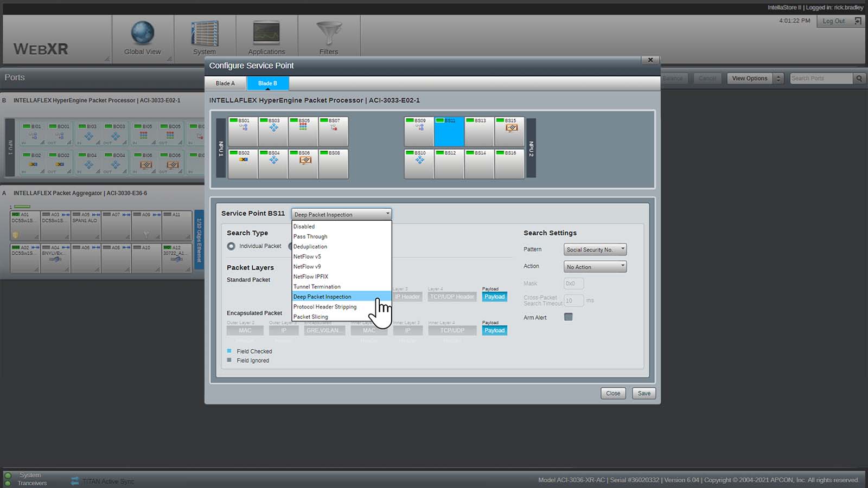Switch to the Blade B tab

pyautogui.click(x=267, y=84)
